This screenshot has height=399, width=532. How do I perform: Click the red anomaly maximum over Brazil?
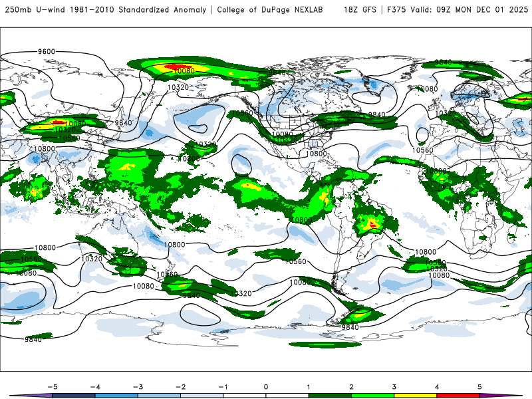pos(373,224)
